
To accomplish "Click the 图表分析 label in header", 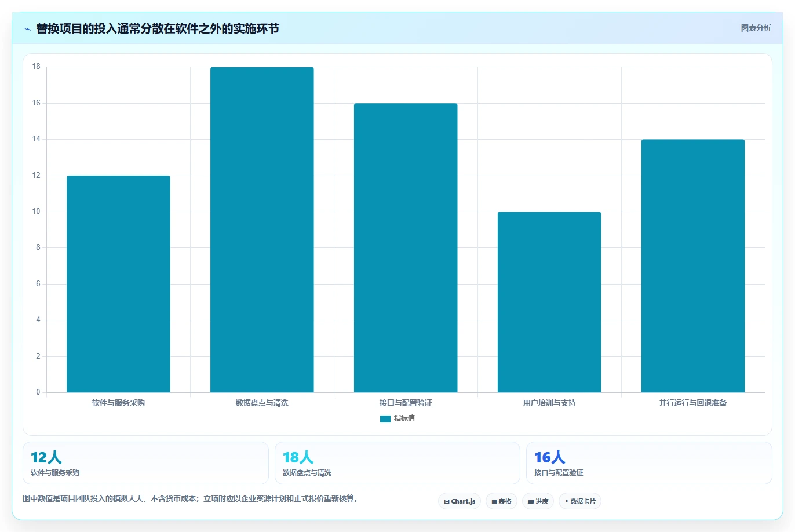I will coord(756,28).
